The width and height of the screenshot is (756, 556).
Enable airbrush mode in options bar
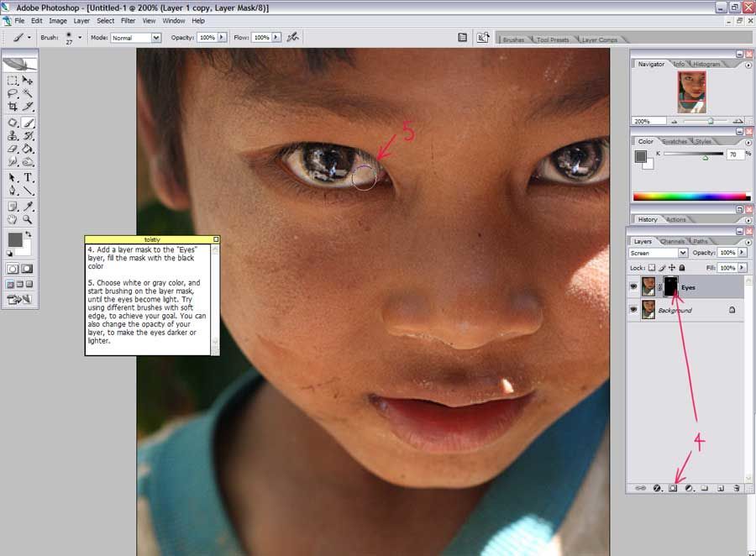coord(292,38)
